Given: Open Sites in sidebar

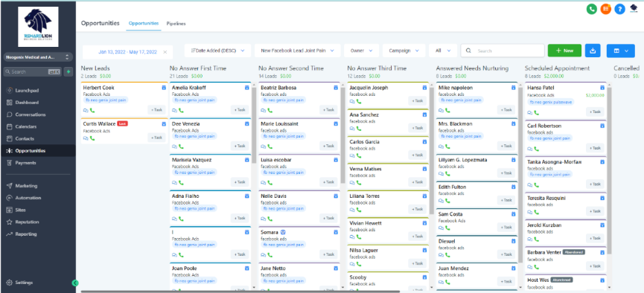Looking at the screenshot, I should point(21,210).
